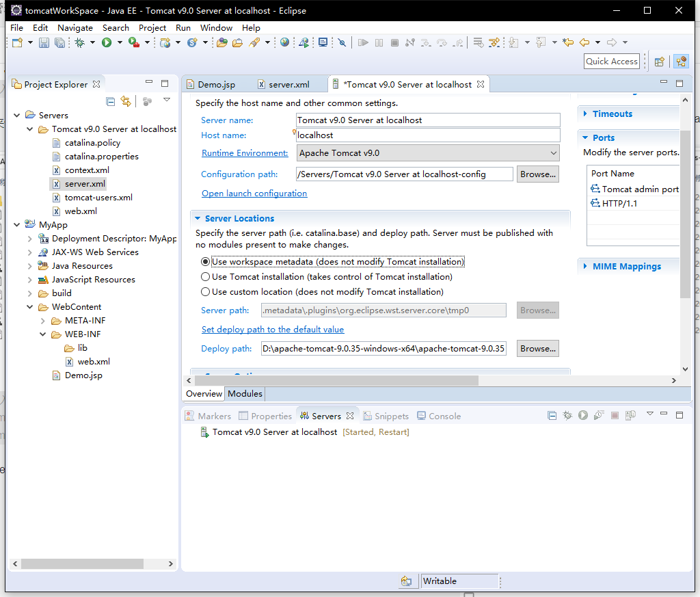Collapse the Ports section

tap(585, 137)
